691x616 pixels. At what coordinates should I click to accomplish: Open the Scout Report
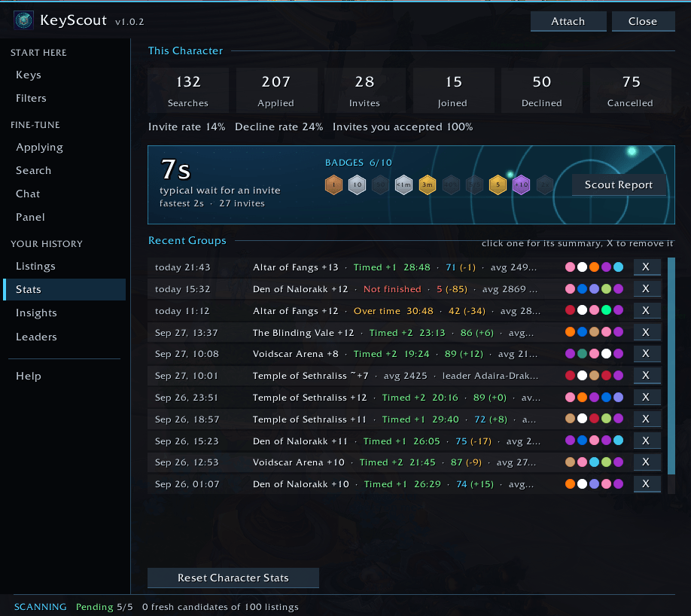point(619,184)
